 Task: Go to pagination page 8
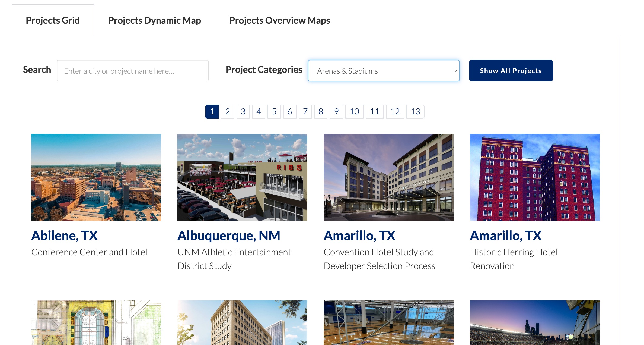click(x=321, y=112)
